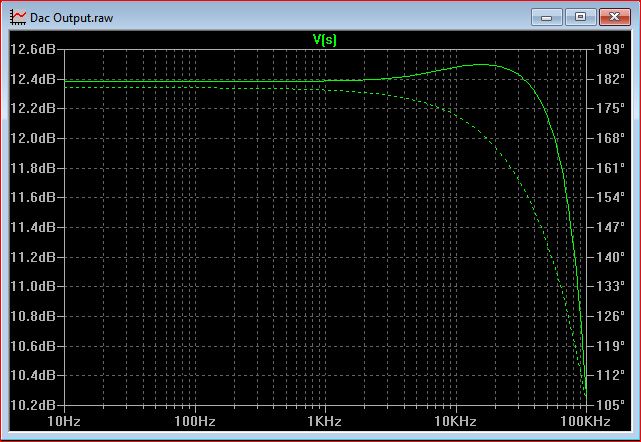Click the waveform icon in the title bar

click(x=18, y=18)
